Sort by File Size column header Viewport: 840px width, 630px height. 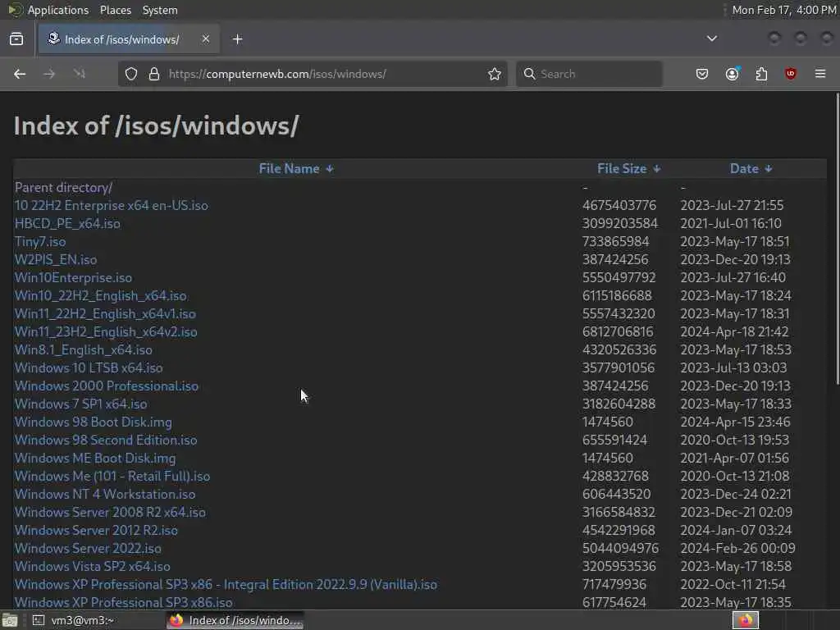(629, 169)
